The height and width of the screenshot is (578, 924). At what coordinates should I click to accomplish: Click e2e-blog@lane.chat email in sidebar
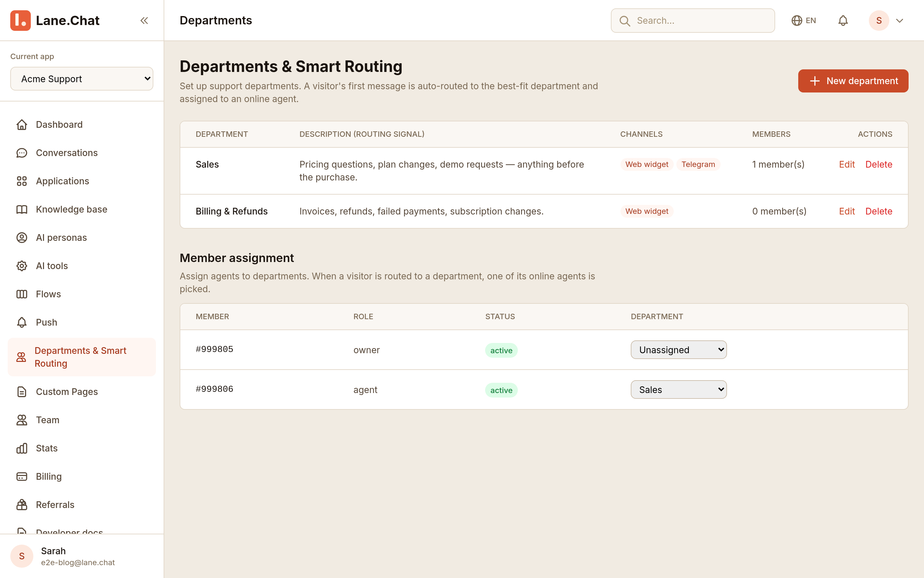(x=78, y=563)
